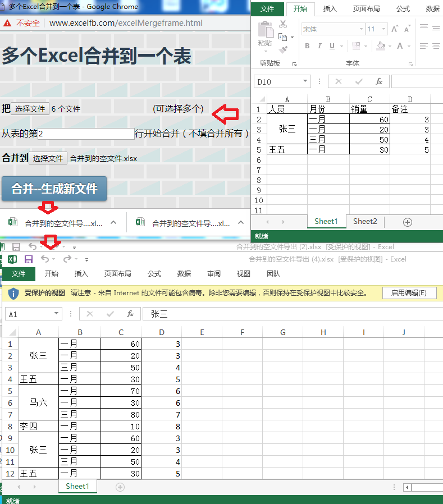
Task: Open green 文件 menu in protected-view workbook
Action: click(x=19, y=273)
